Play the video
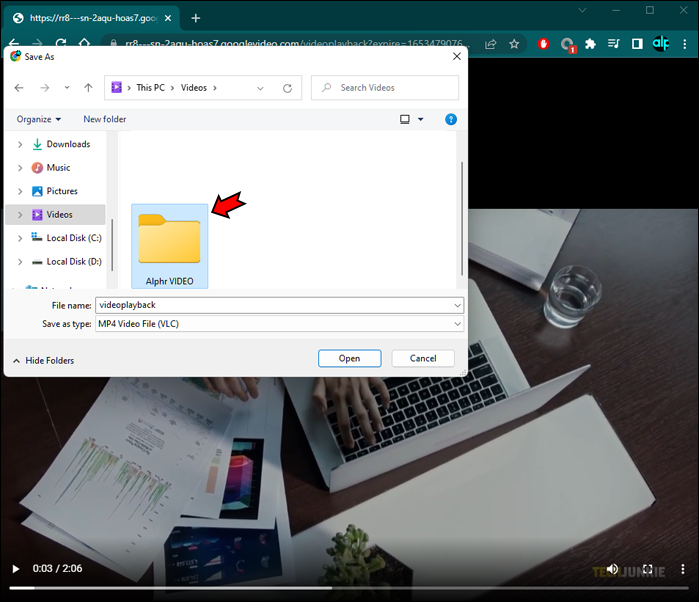Screen dimensions: 699x602 point(16,569)
